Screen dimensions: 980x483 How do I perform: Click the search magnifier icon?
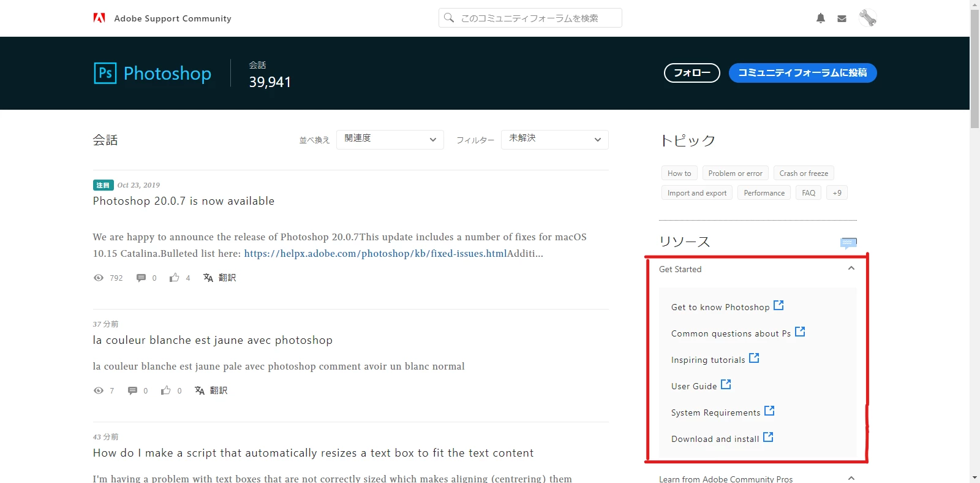449,18
